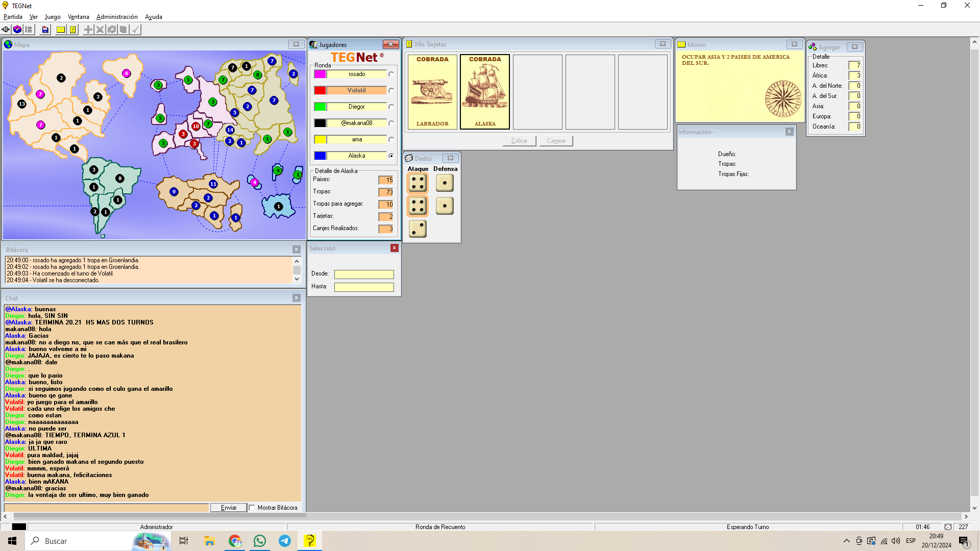The image size is (980, 551).
Task: Select the ama player radio button
Action: (391, 140)
